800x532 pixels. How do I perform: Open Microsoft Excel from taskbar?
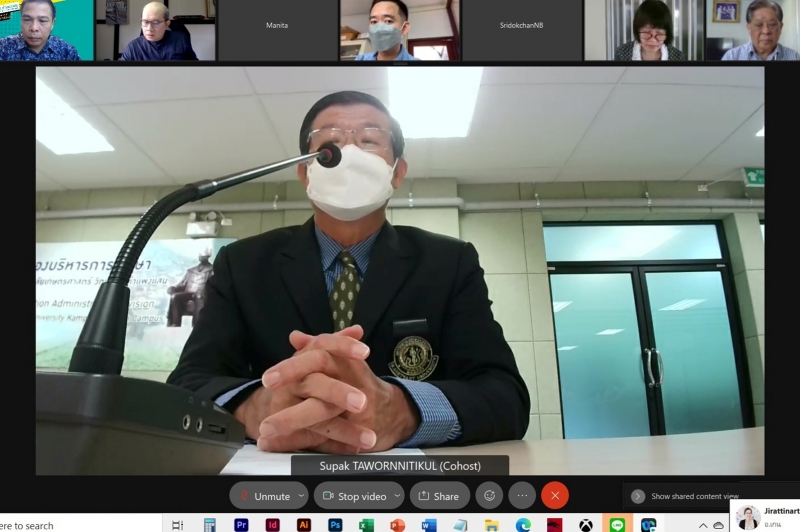tap(366, 524)
